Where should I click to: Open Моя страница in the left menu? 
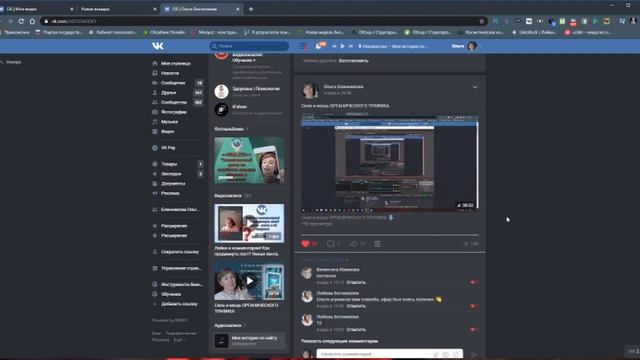pos(176,63)
